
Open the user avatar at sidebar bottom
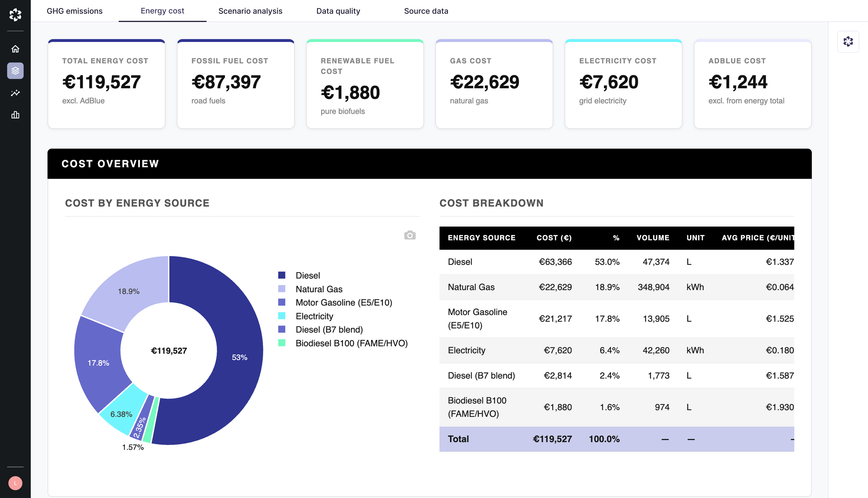pos(15,483)
